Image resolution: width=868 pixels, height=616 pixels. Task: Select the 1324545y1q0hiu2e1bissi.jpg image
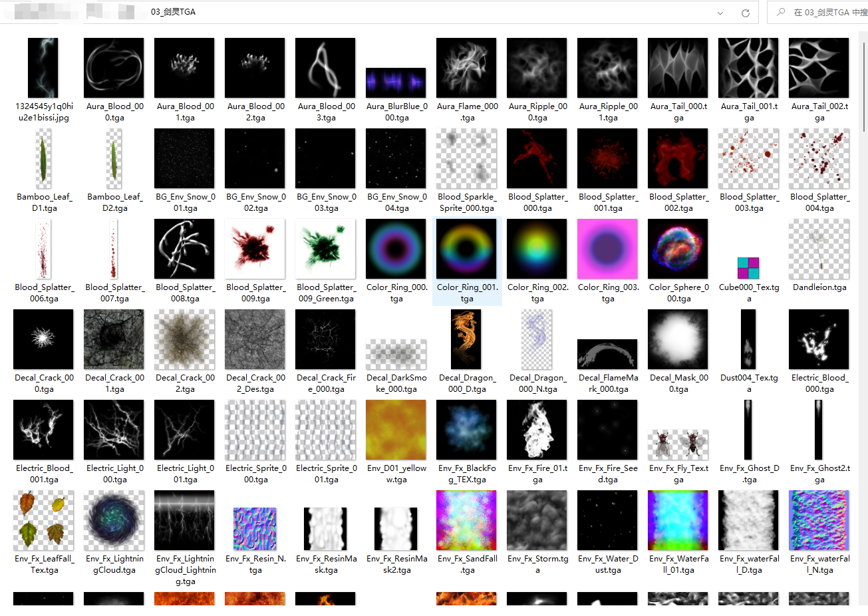click(x=43, y=68)
